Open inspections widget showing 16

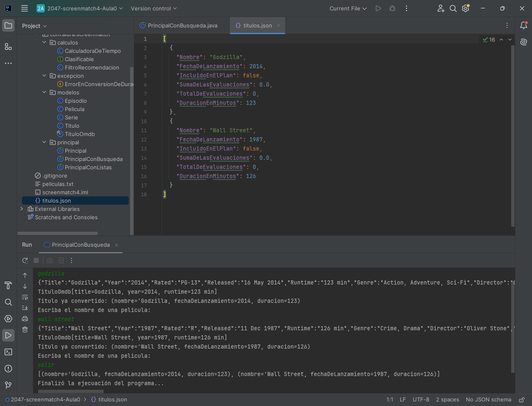(x=489, y=40)
